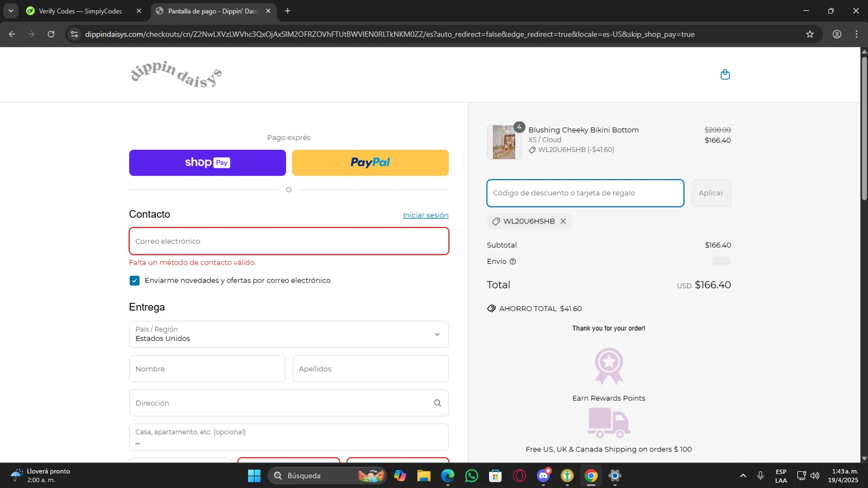Open the ESP LAA language switcher
Screen dimensions: 868x488
tap(781, 476)
